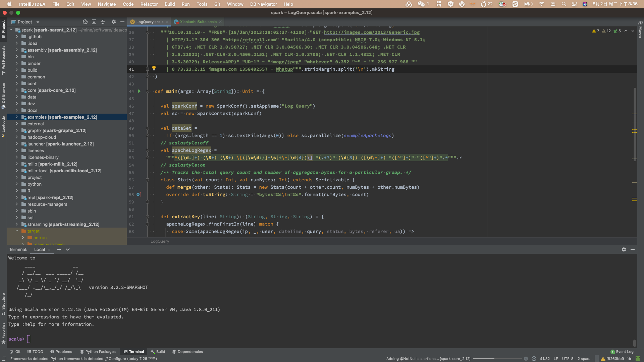The width and height of the screenshot is (644, 362).
Task: Expand the examples [spark-examples_2.12] folder
Action: pyautogui.click(x=17, y=117)
